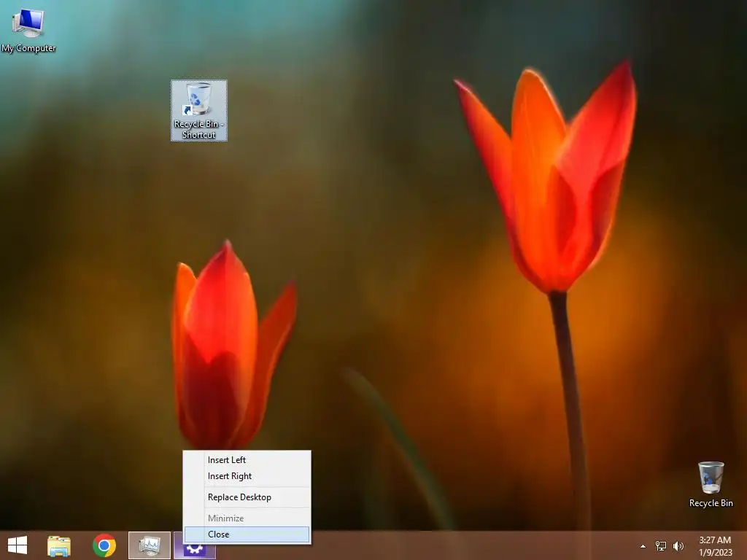Open Google Chrome from the taskbar
Screen dimensions: 747x560
(104, 545)
